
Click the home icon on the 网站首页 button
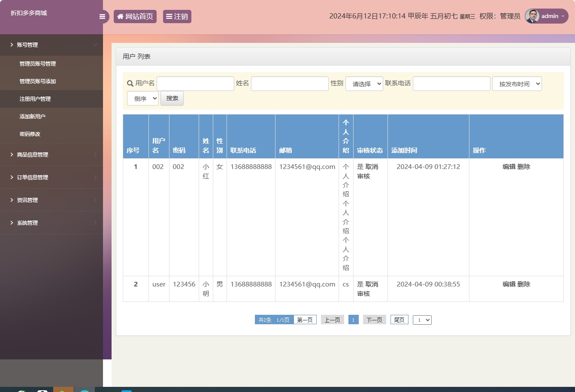coord(120,16)
